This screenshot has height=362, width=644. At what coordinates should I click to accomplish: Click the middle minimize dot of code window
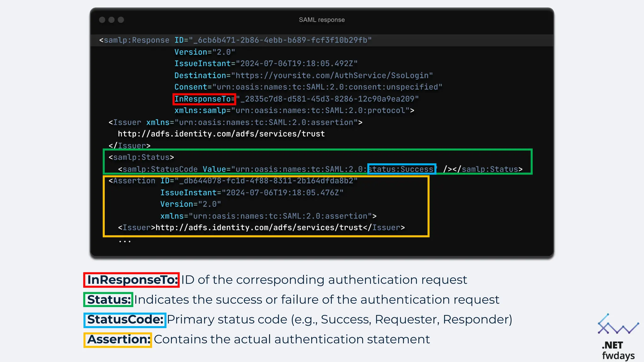(112, 20)
